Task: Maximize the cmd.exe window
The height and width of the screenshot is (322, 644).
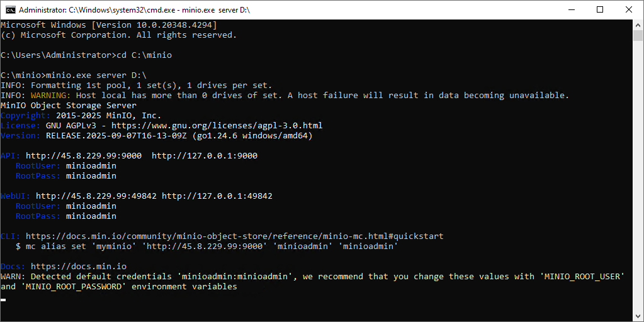Action: coord(600,9)
